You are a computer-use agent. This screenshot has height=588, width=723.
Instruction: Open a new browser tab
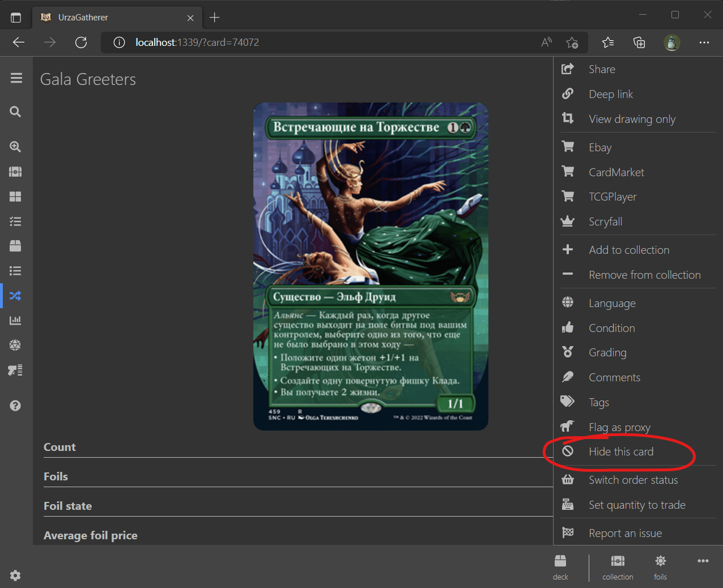click(x=214, y=18)
